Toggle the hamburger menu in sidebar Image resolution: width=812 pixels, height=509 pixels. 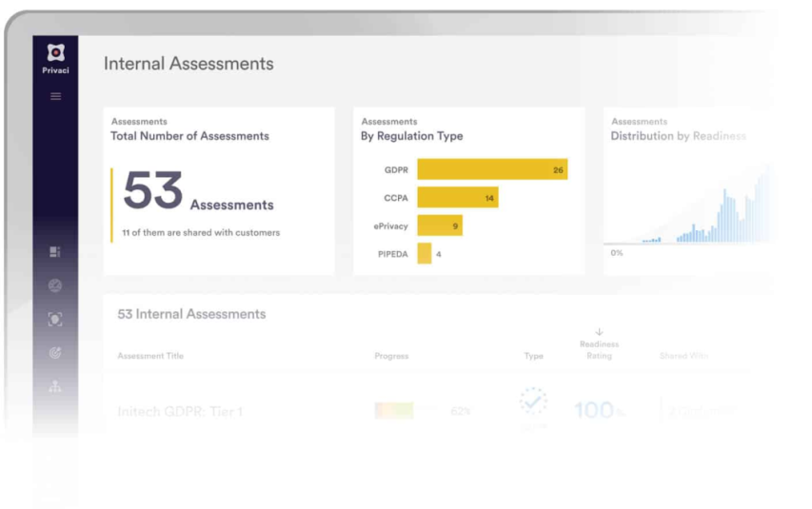(55, 96)
